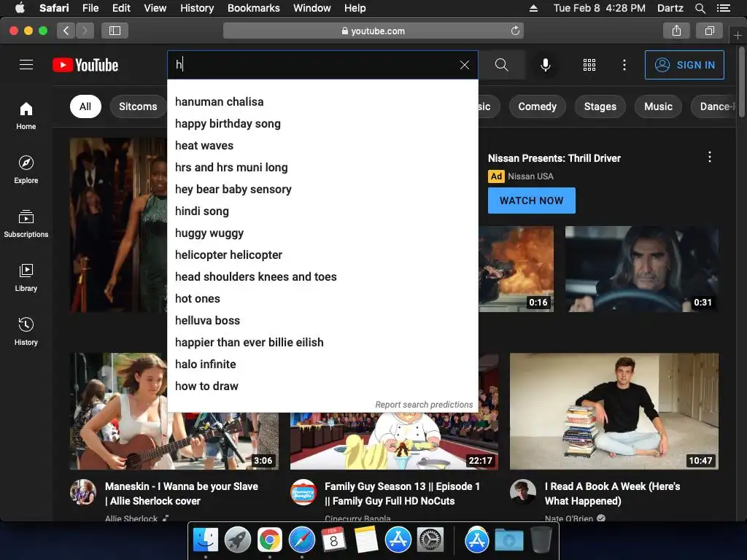This screenshot has height=560, width=747.
Task: Open Nissan ad three-dot options menu
Action: [x=710, y=157]
